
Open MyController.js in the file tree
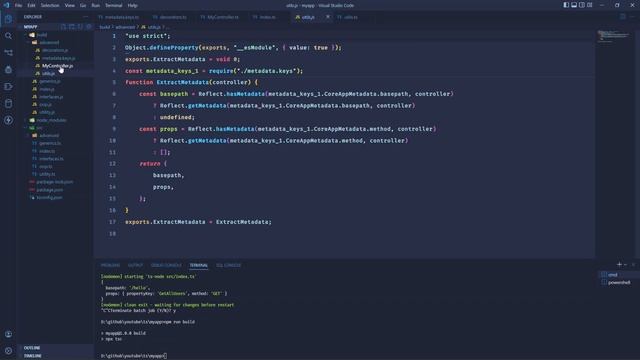(58, 66)
